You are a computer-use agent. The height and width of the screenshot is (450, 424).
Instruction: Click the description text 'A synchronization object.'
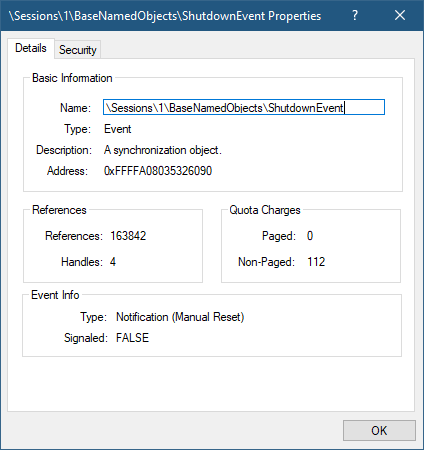(x=163, y=150)
